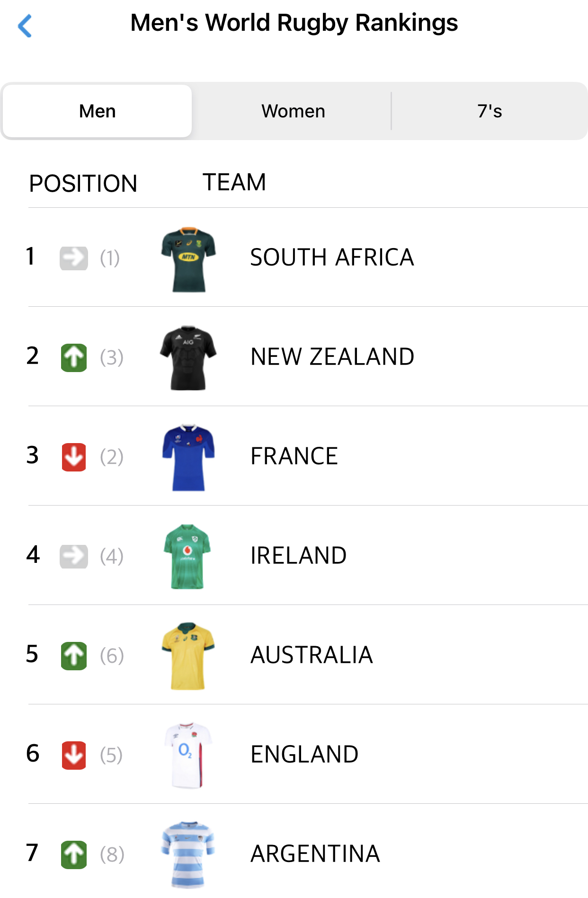Tap the France blue jersey

tap(188, 457)
